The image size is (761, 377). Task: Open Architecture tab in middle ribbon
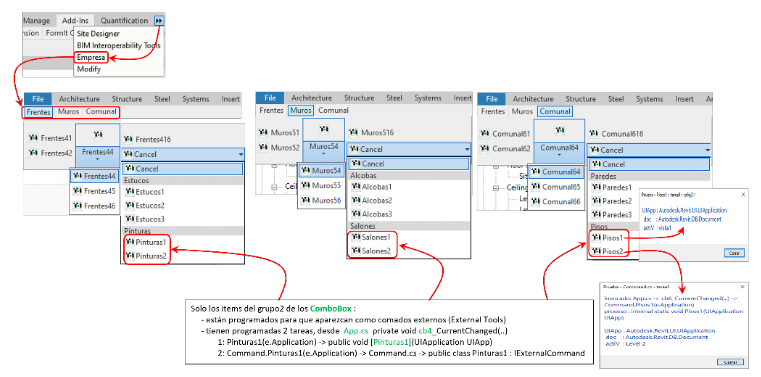(x=312, y=98)
